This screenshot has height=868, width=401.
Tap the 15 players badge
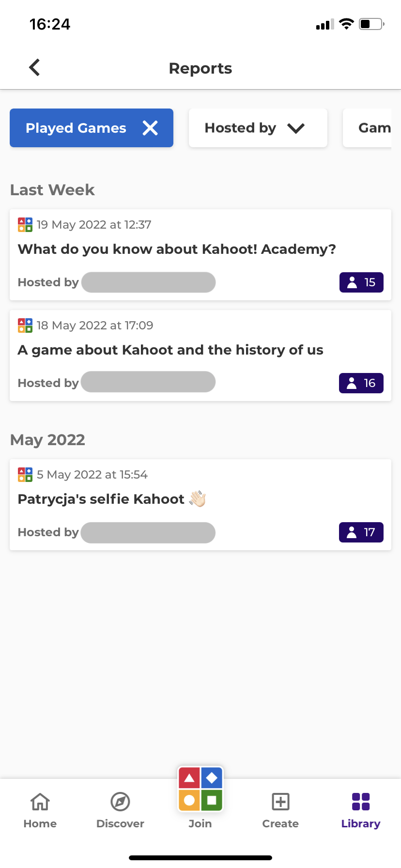(361, 282)
